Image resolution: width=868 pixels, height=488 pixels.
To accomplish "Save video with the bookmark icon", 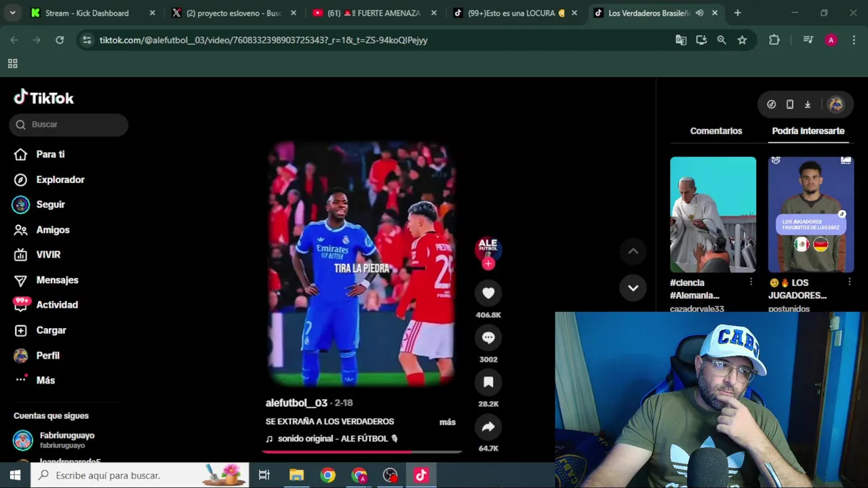I will click(488, 382).
